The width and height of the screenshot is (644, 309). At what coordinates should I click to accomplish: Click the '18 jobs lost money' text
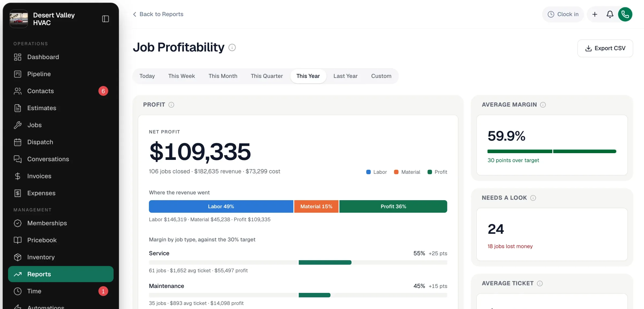pyautogui.click(x=510, y=246)
